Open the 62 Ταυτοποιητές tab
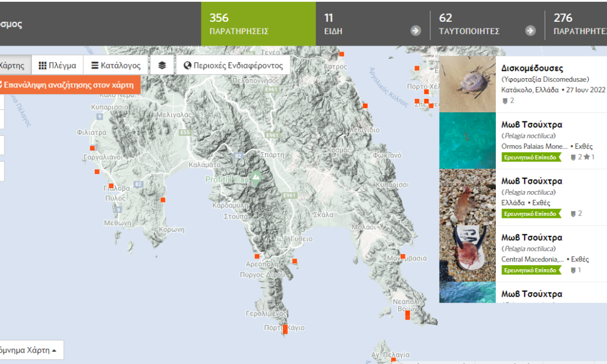Viewport: 607px width, 364px height. [x=487, y=24]
